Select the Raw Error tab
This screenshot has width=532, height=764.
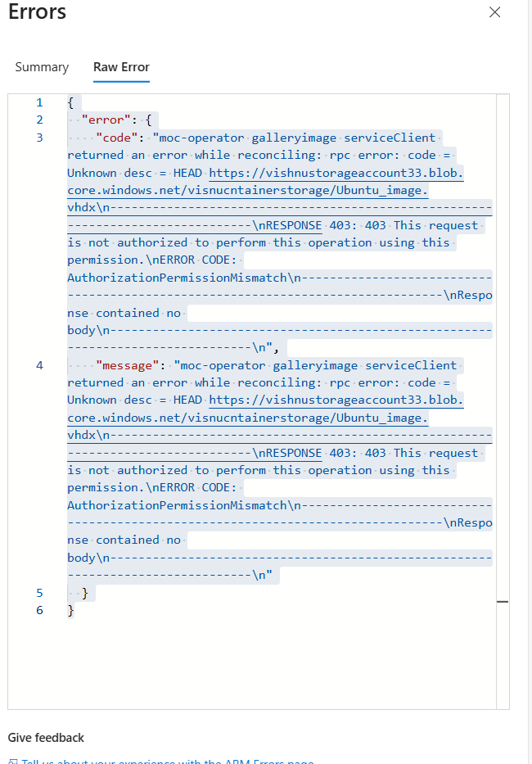pos(121,67)
